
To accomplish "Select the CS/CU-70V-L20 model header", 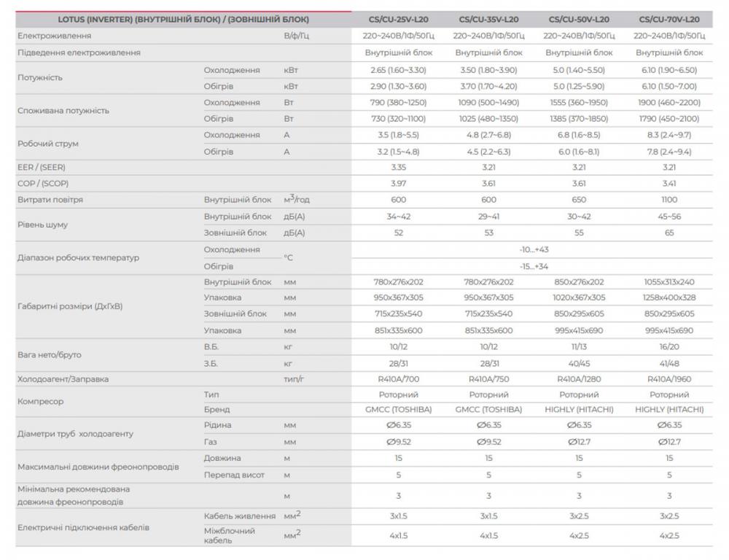I will coord(669,19).
